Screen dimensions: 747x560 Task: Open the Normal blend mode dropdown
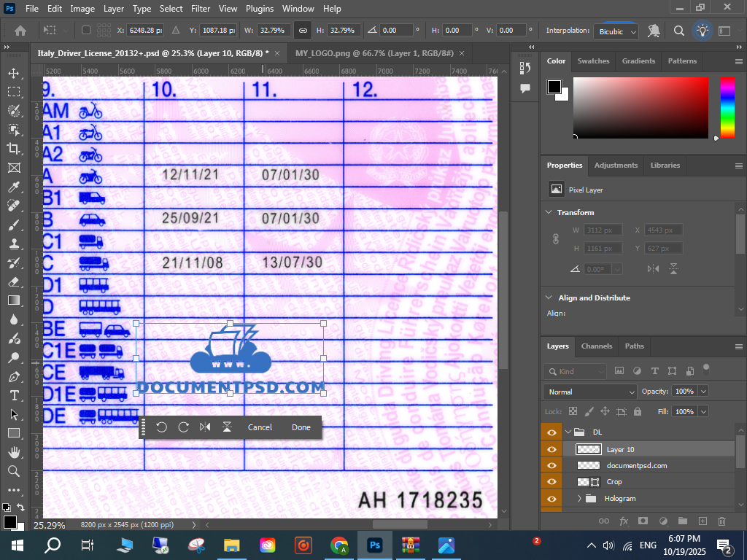[590, 392]
